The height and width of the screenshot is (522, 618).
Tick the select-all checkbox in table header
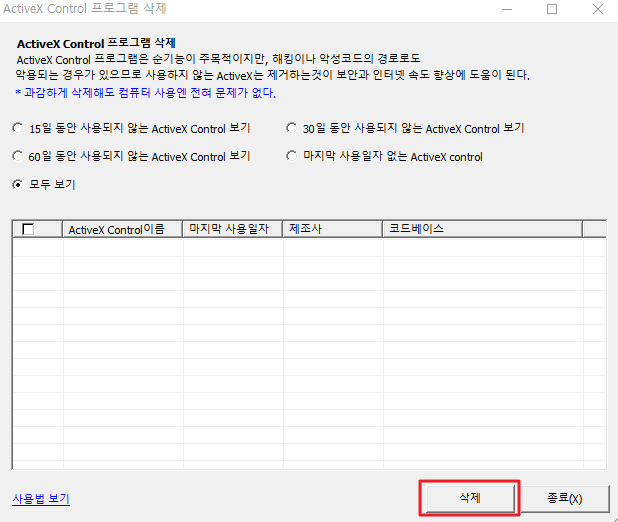(x=28, y=229)
